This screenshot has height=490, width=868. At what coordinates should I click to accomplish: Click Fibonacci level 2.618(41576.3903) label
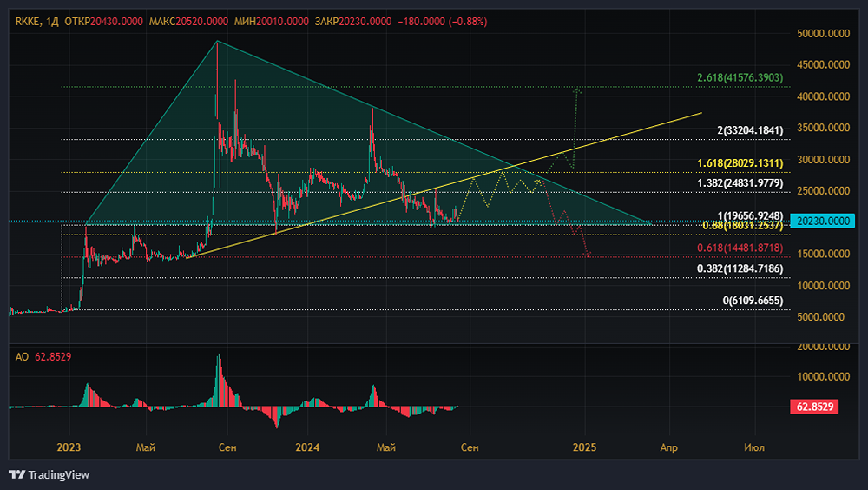[740, 77]
